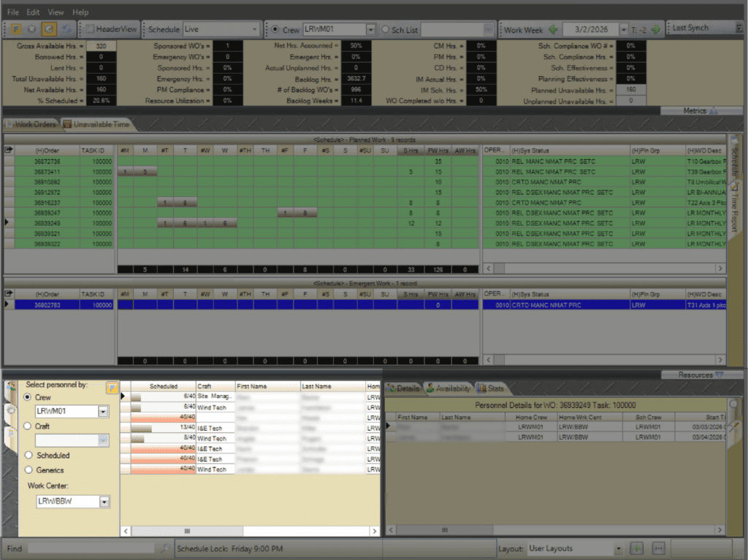Click the personnel list horizontal scrollbar

187,532
